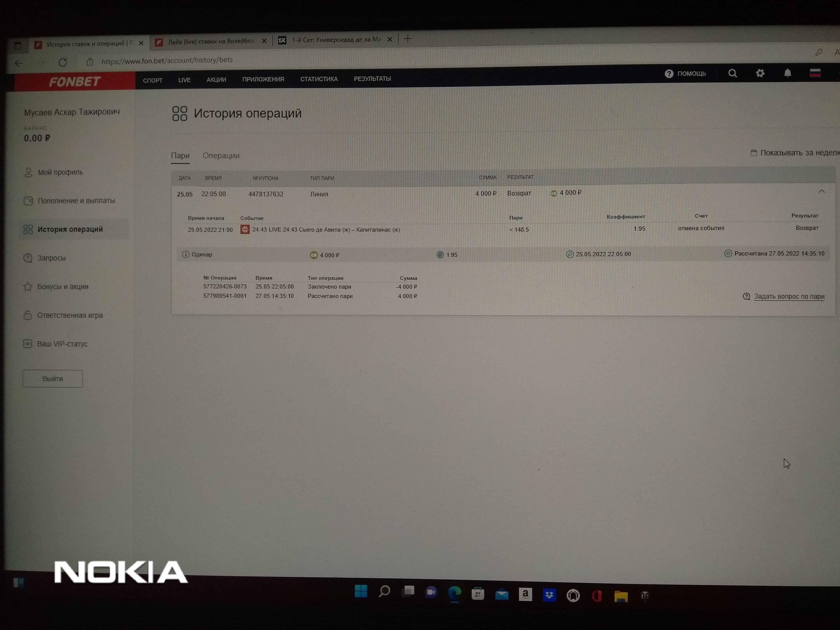The image size is (840, 630).
Task: Open the LIVE menu item
Action: coord(184,80)
